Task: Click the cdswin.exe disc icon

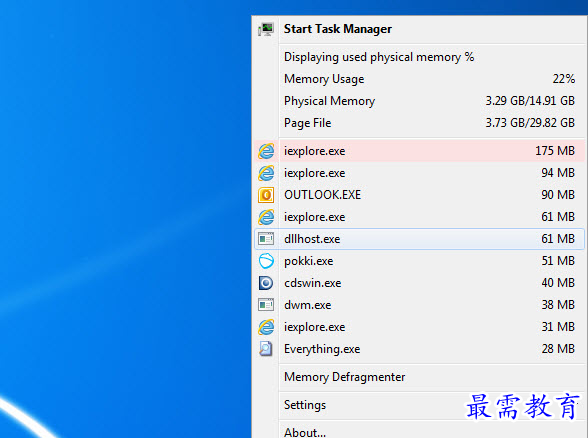Action: 266,283
